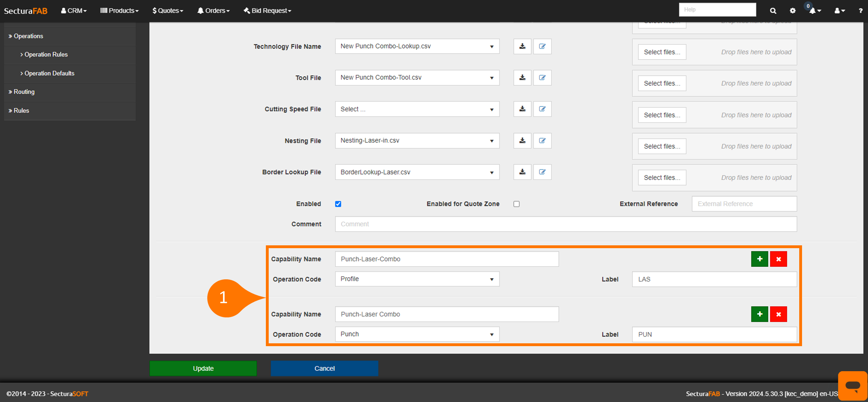Download the Technology File Name file
Viewport: 868px width, 402px height.
click(522, 46)
